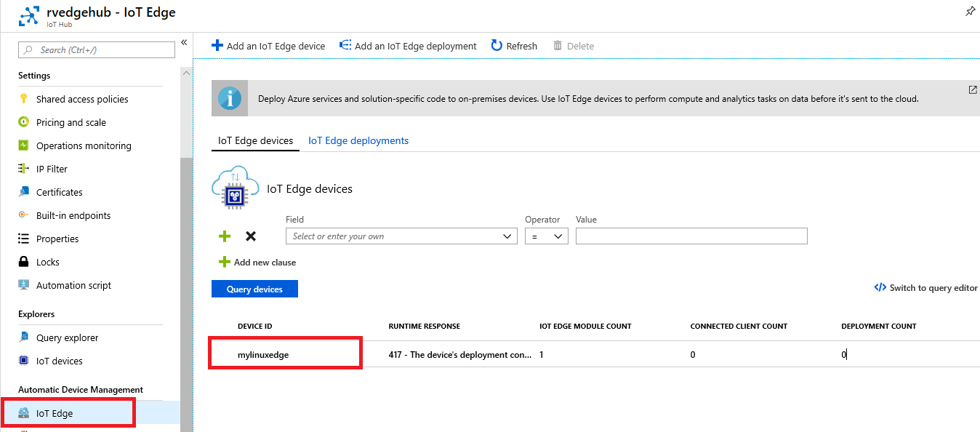
Task: Open Query explorer
Action: pos(67,337)
